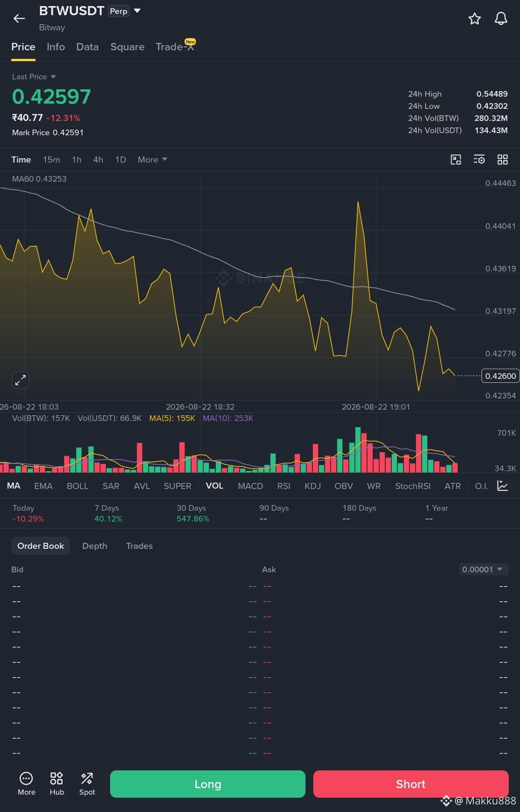
Task: Click the MA60 0.43253 label
Action: (39, 179)
